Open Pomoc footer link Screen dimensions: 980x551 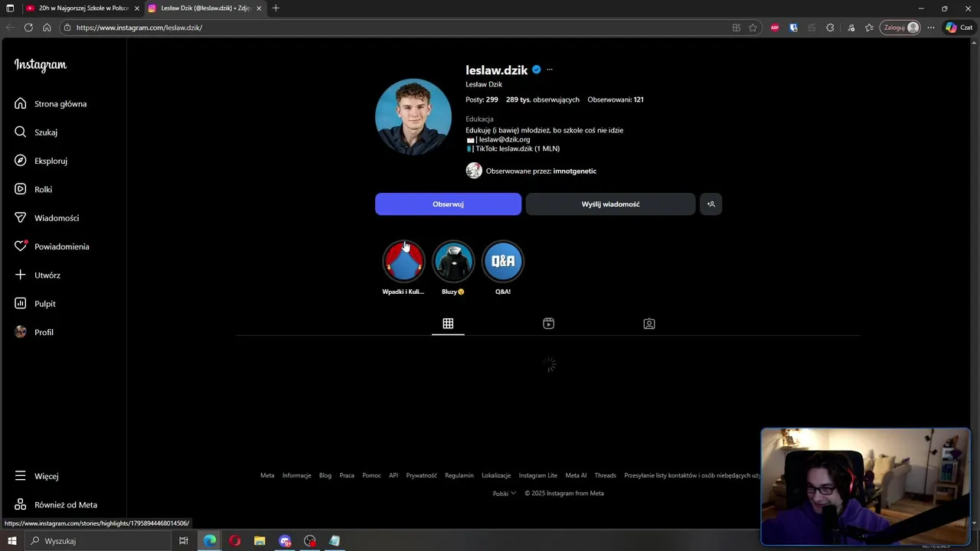pyautogui.click(x=371, y=475)
